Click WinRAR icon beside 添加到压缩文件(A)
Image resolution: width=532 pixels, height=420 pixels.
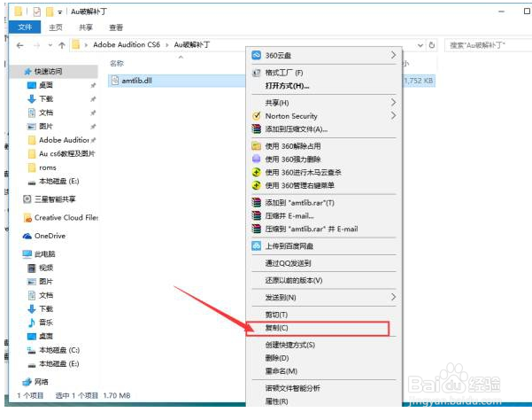pyautogui.click(x=256, y=129)
